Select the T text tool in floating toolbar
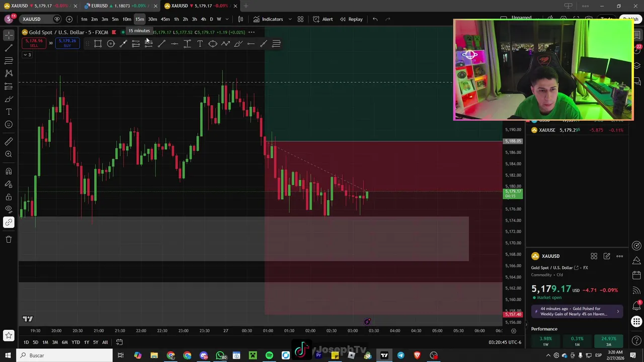The width and height of the screenshot is (644, 362). [x=200, y=44]
